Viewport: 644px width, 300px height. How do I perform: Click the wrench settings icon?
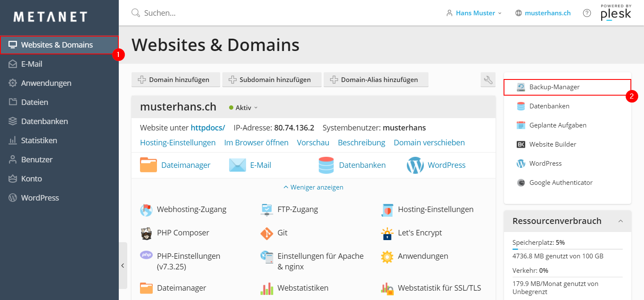[x=488, y=79]
